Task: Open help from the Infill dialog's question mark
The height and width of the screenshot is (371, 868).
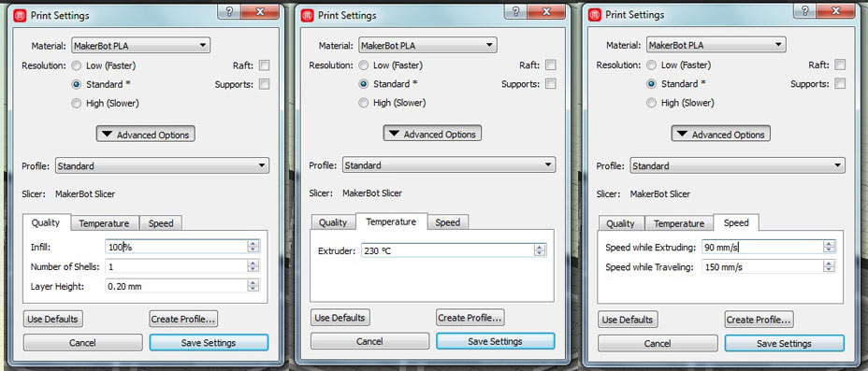Action: 228,12
